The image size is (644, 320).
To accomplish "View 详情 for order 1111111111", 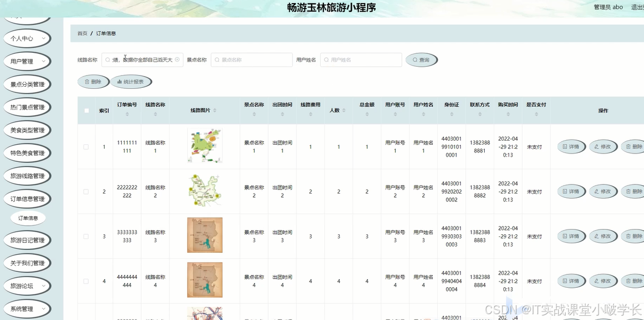I will pos(571,147).
